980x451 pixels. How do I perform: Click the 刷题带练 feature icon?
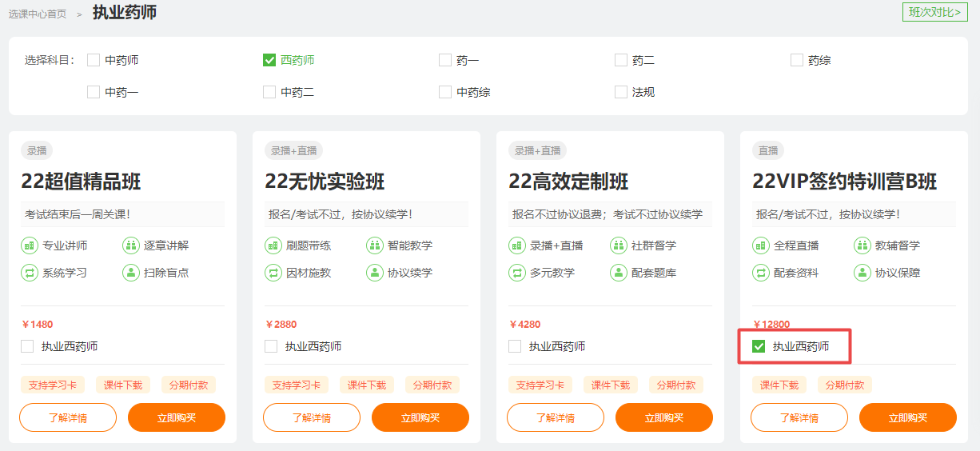[273, 245]
